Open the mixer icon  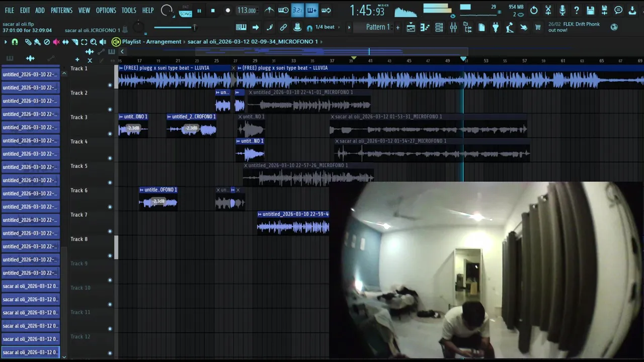tap(453, 28)
